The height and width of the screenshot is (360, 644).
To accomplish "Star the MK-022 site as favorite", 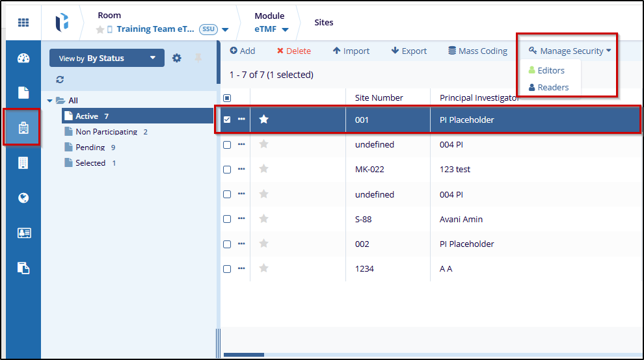I will (x=263, y=169).
